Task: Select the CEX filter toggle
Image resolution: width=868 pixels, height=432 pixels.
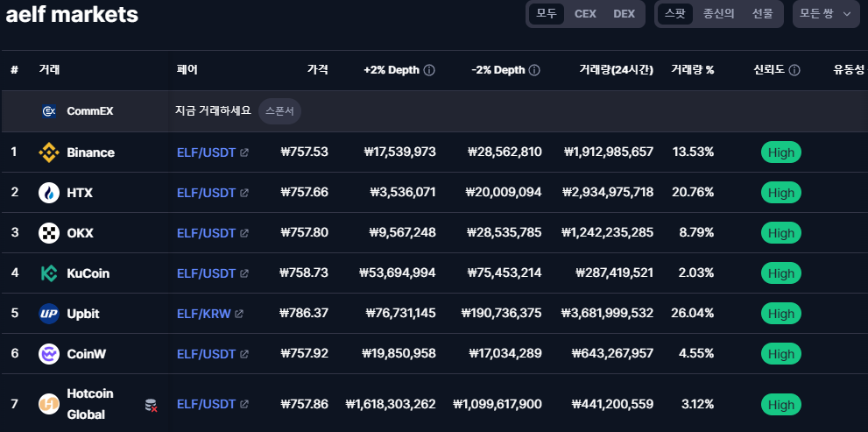Action: 585,14
